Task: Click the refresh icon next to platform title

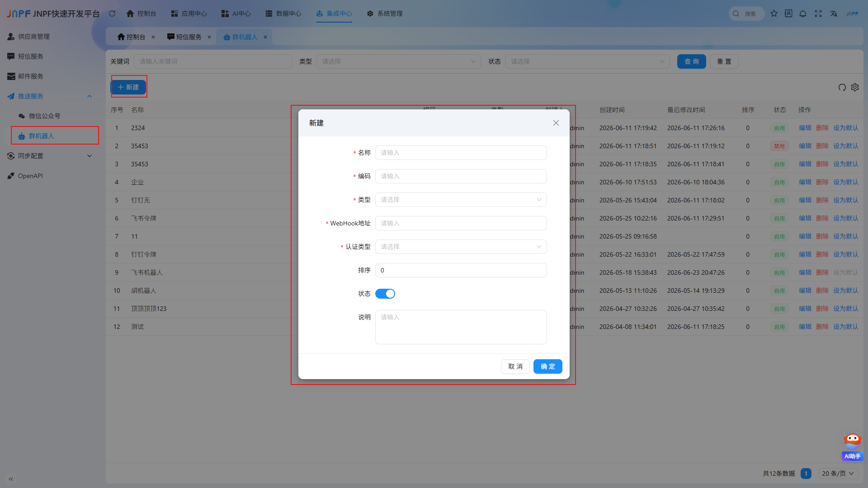Action: click(x=112, y=14)
